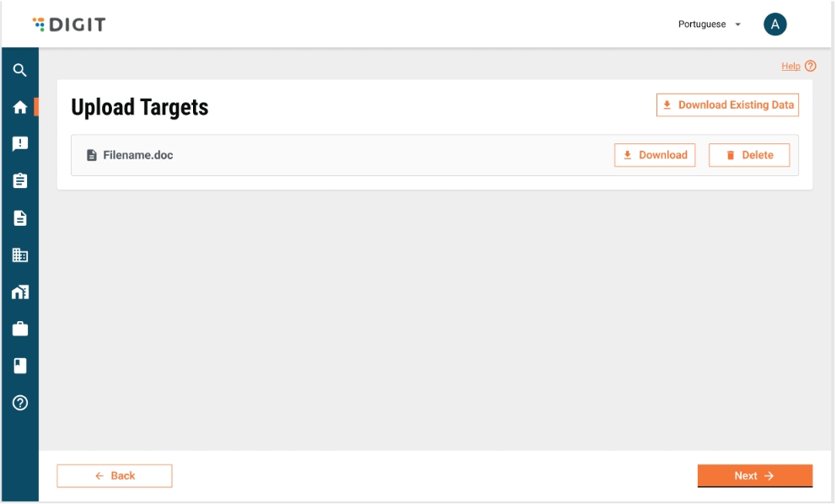Click the search icon in sidebar
This screenshot has width=836, height=504.
(x=20, y=71)
